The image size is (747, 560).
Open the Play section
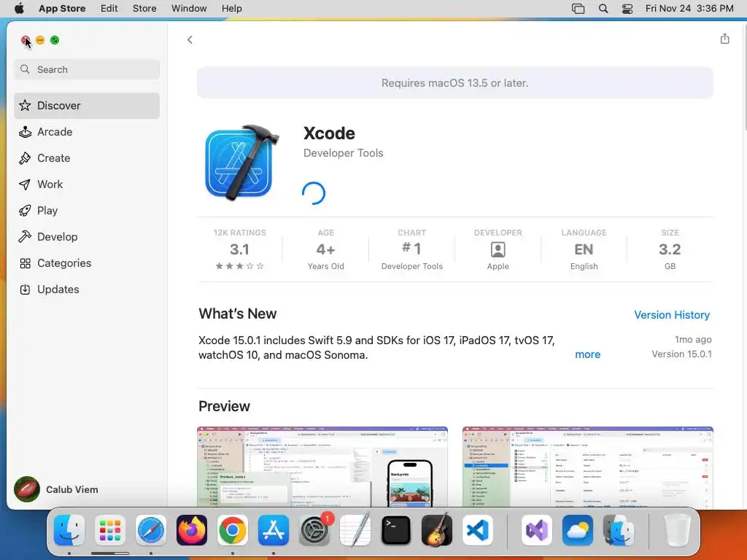click(x=87, y=211)
